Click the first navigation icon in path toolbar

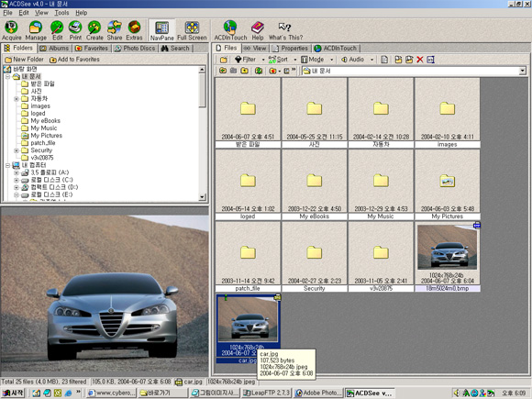(x=223, y=71)
